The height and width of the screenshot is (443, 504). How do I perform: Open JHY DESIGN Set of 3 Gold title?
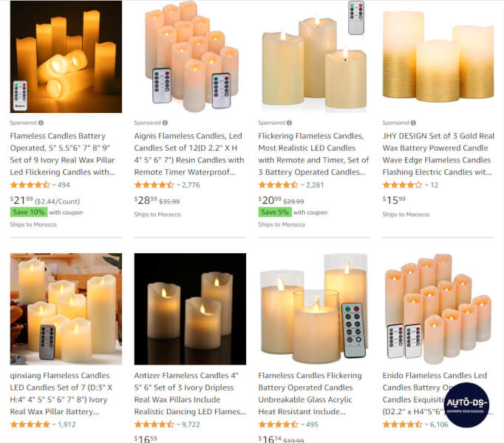click(438, 154)
